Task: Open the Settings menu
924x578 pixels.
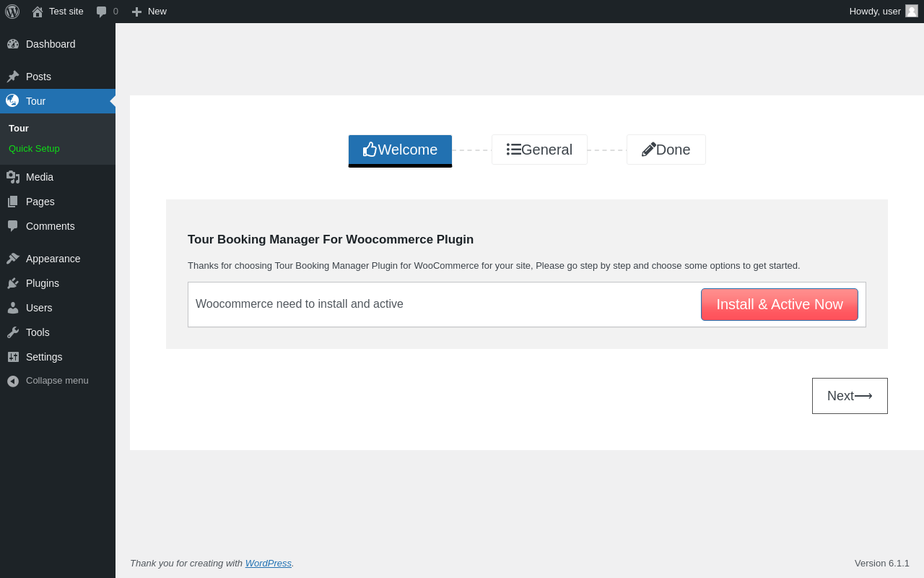Action: point(58,357)
